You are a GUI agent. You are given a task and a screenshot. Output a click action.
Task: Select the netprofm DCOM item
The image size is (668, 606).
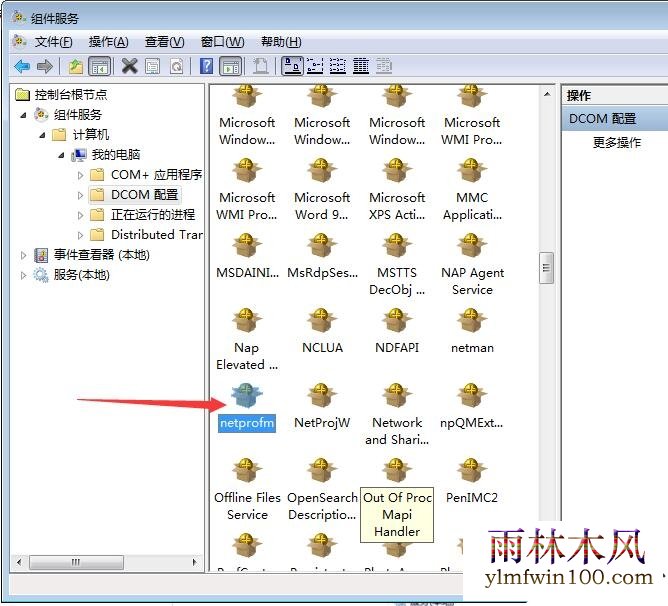[x=247, y=407]
